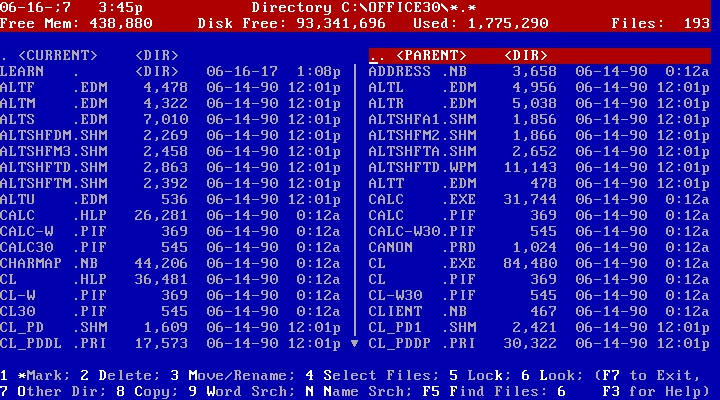
Task: Click the date 06-16-;7 in the header
Action: pyautogui.click(x=35, y=8)
